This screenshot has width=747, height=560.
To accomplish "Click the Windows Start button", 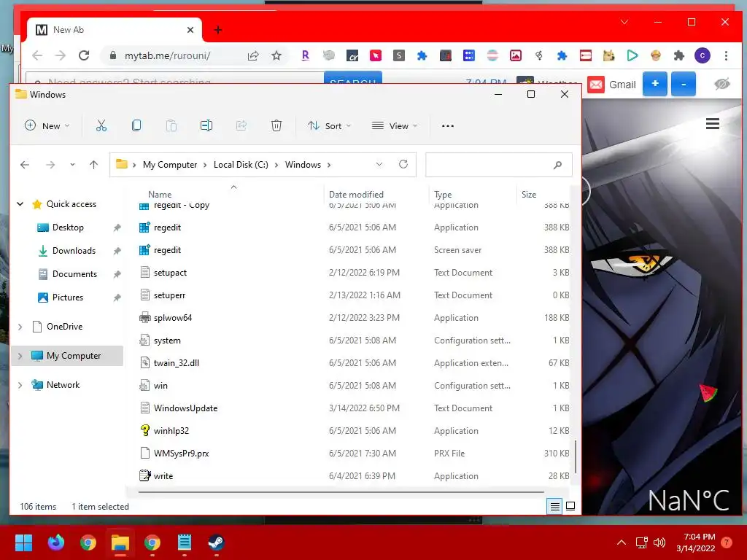I will pyautogui.click(x=23, y=542).
